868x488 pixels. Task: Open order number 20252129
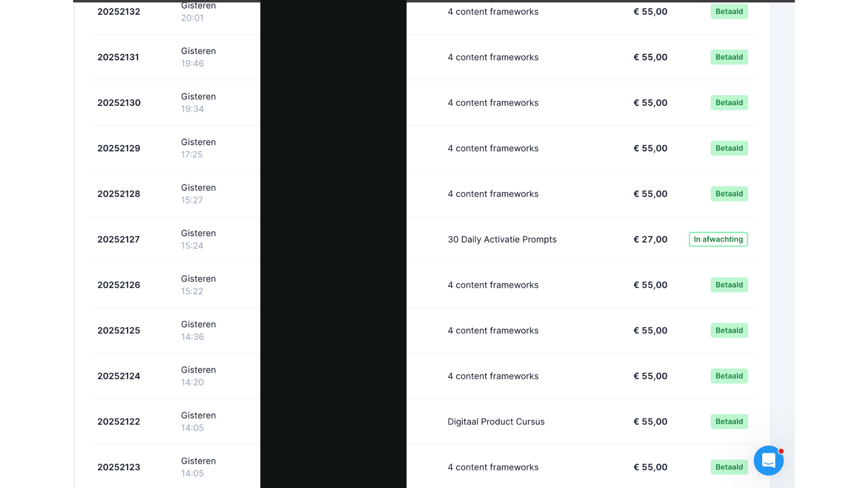click(118, 148)
